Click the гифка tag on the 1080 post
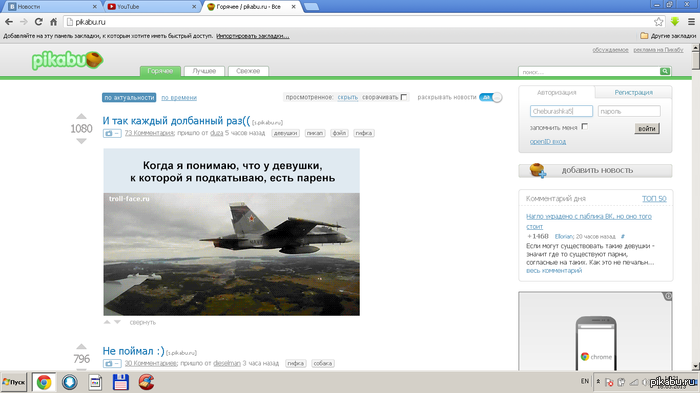 pos(364,133)
